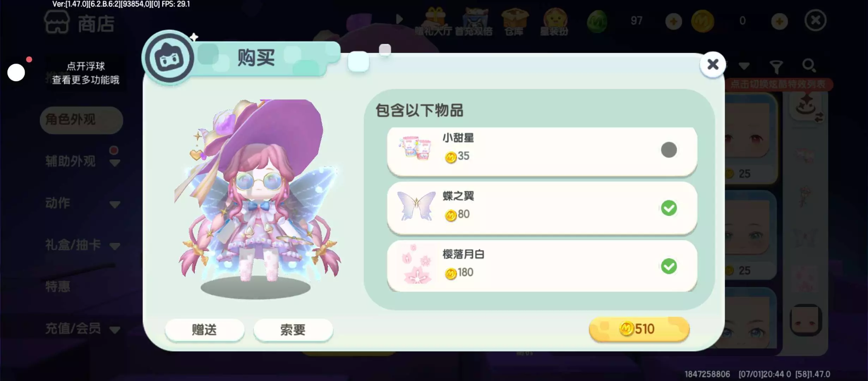The image size is (868, 381).
Task: Click the 蝶之翼 butterfly wings thumbnail
Action: (416, 206)
